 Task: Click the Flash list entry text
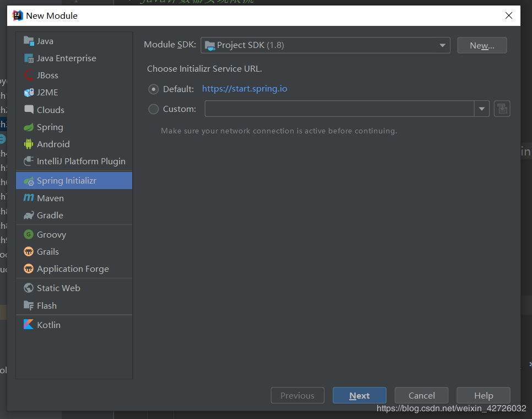click(46, 305)
